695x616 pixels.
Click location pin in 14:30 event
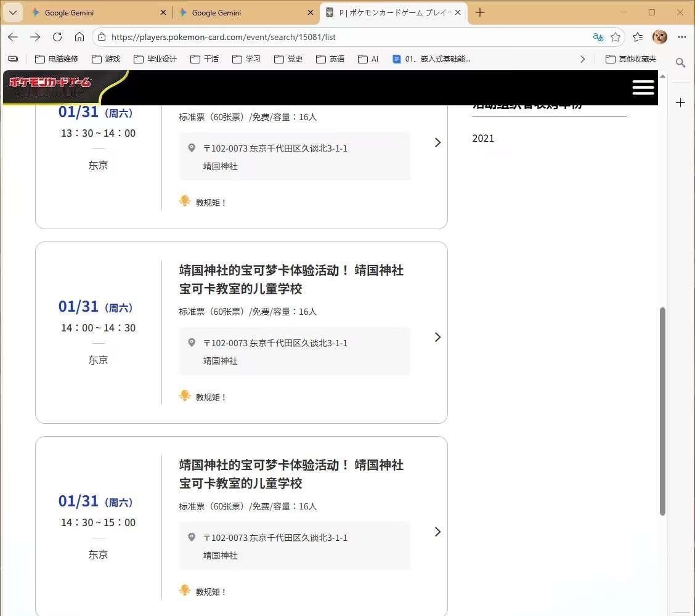[192, 537]
